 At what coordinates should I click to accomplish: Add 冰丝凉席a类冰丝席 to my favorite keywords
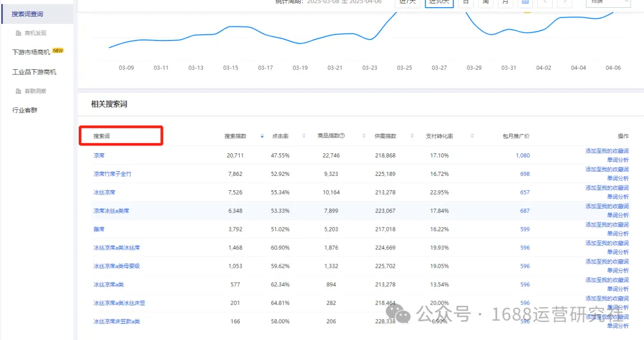(607, 243)
